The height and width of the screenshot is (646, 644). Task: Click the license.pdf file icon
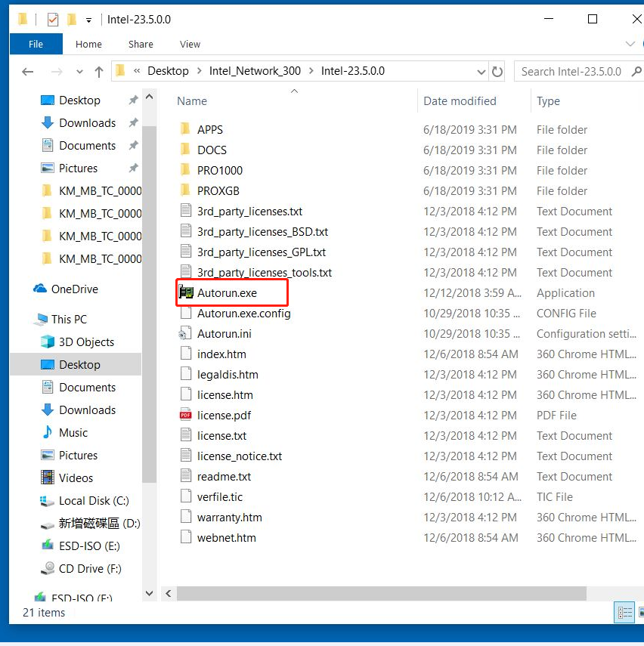186,416
